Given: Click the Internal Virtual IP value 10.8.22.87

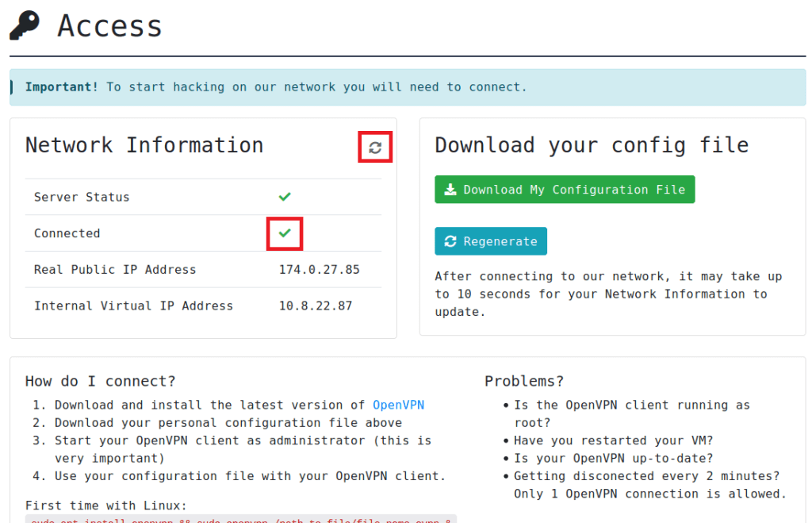Looking at the screenshot, I should coord(315,306).
